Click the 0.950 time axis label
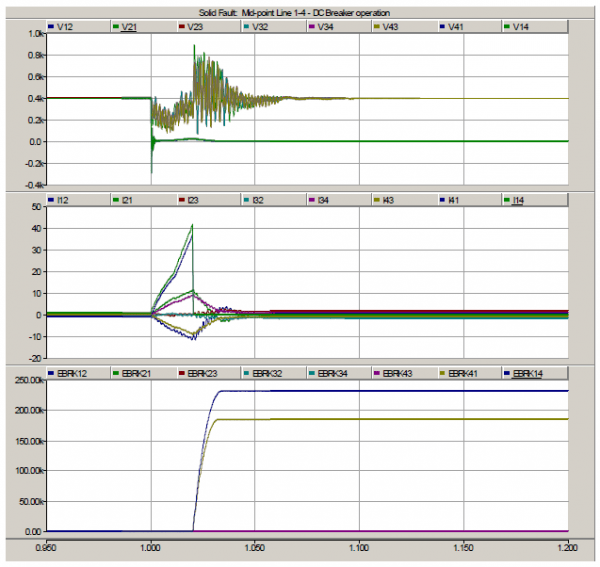 click(46, 547)
